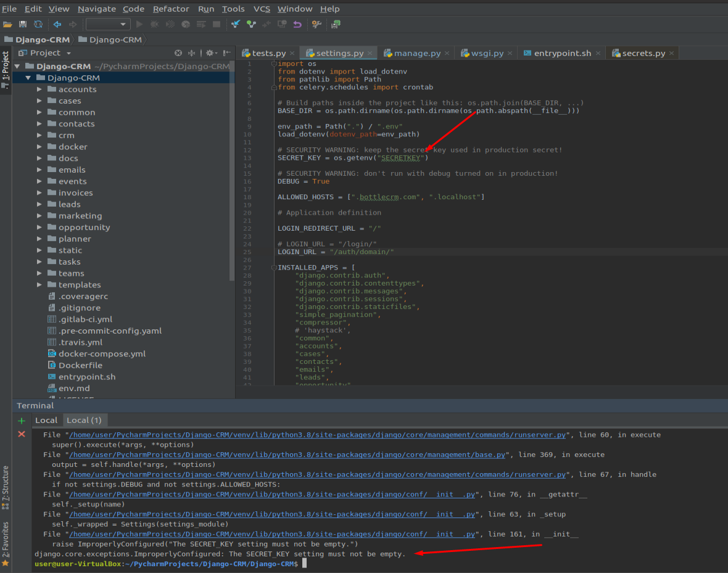This screenshot has height=573, width=728.
Task: Collapse the inner Django-CRM folder
Action: pyautogui.click(x=28, y=78)
